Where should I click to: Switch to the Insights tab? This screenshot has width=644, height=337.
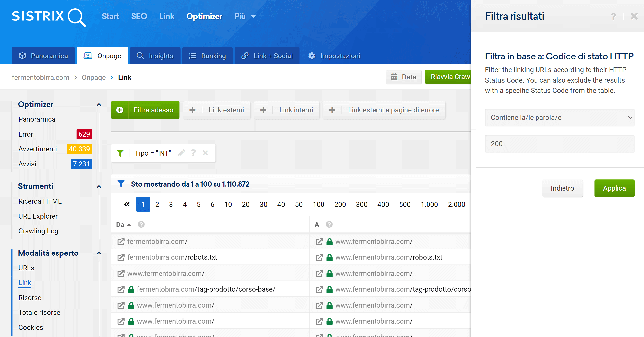point(155,56)
